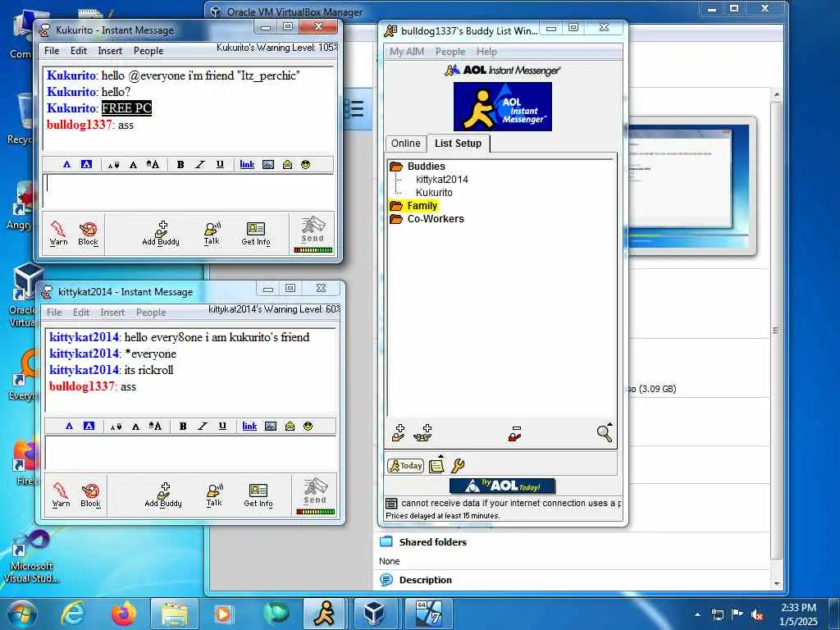This screenshot has width=840, height=630.
Task: Insert link in Kukurito message toolbar
Action: click(x=247, y=164)
